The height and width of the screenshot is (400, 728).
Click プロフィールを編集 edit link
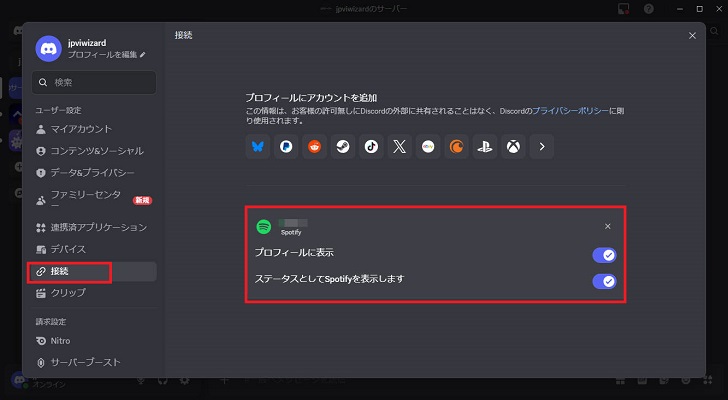pyautogui.click(x=106, y=55)
